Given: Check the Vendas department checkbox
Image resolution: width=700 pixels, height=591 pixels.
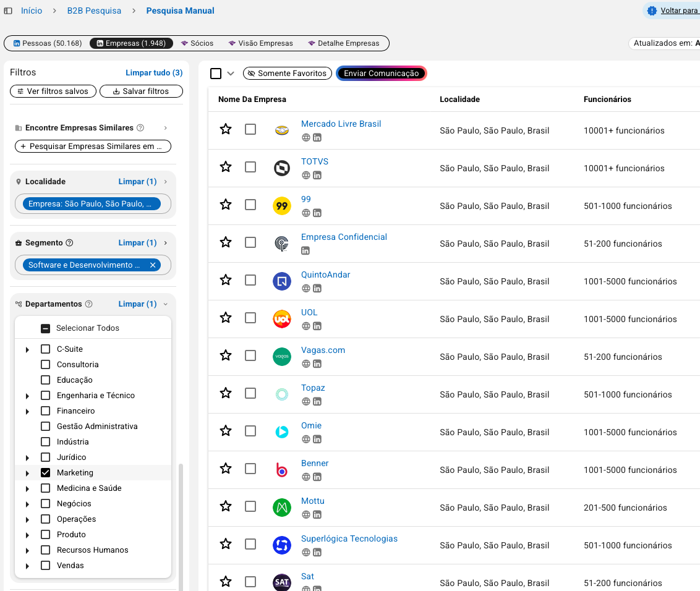Looking at the screenshot, I should pos(45,566).
